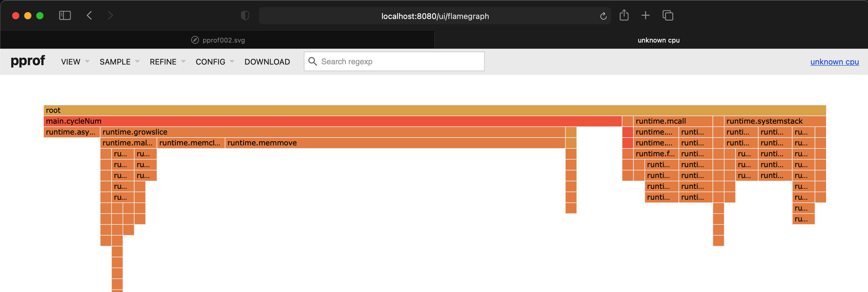Reload the page with the refresh icon
Image resolution: width=868 pixels, height=292 pixels.
[x=603, y=16]
